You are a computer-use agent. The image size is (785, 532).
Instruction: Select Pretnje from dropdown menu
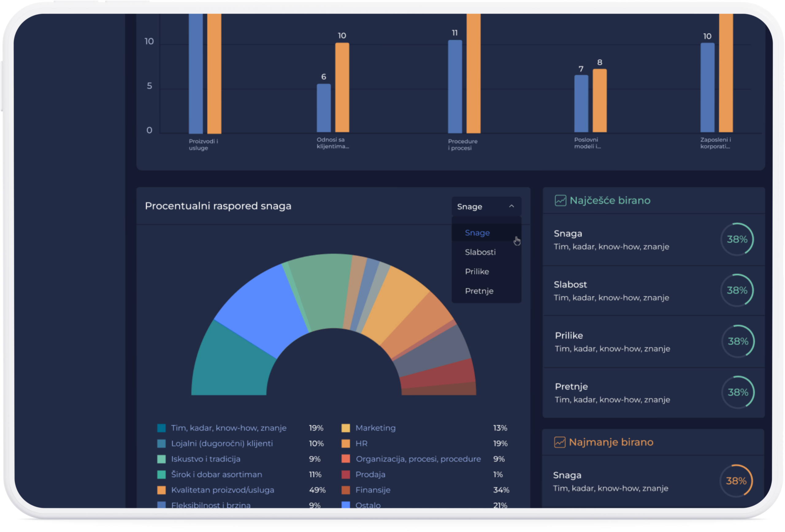point(479,291)
